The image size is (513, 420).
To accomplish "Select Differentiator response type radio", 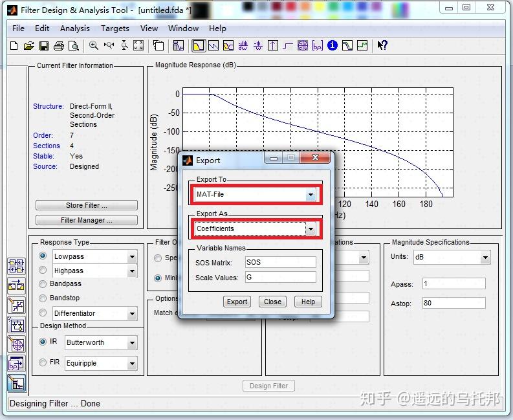I will (x=43, y=313).
